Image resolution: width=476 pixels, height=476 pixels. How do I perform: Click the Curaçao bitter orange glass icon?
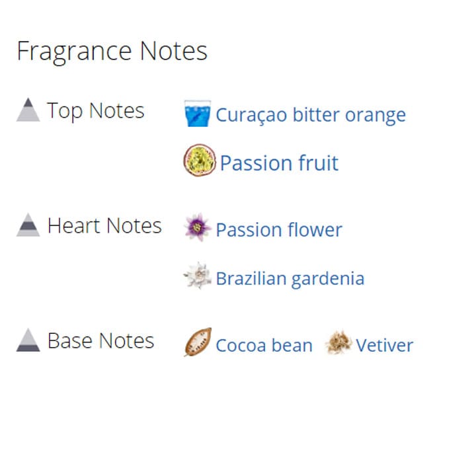point(197,113)
